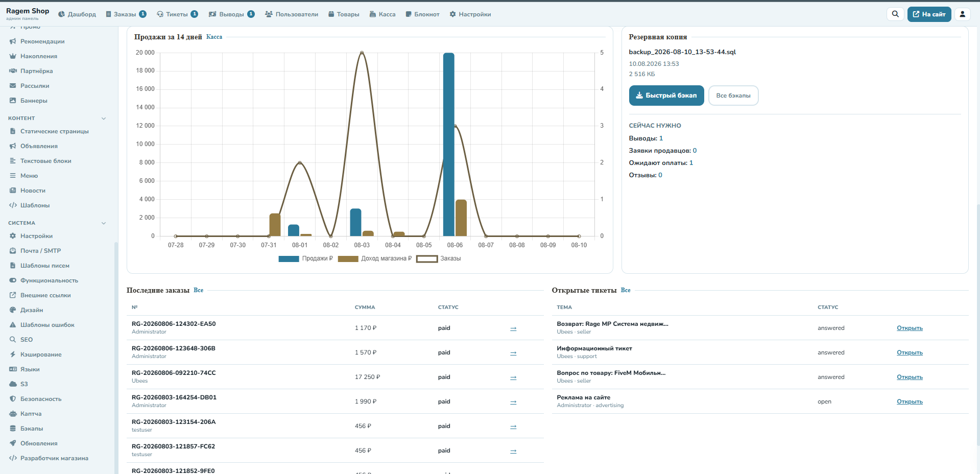Collapse the КОНТЕНТ sidebar section
The image size is (980, 474).
pos(104,118)
